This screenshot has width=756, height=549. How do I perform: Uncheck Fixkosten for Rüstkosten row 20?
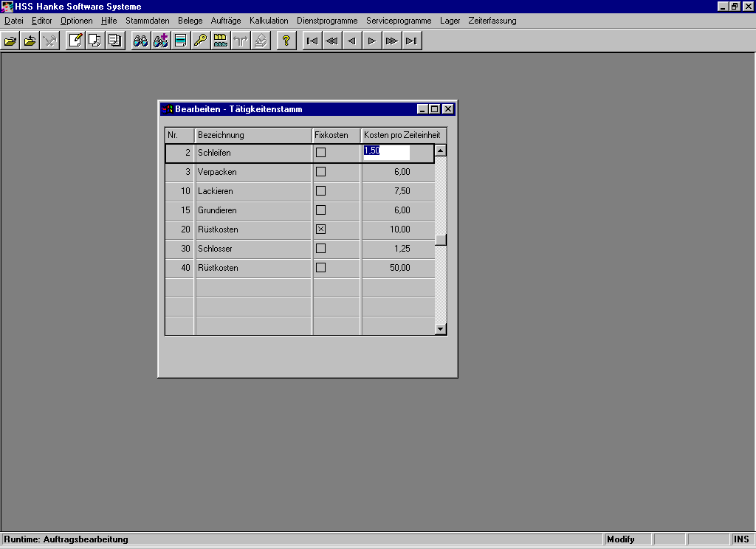click(320, 229)
